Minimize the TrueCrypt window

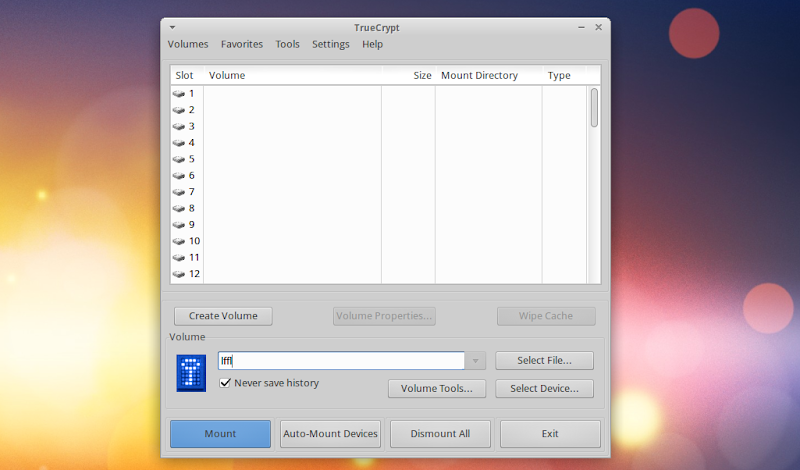[x=581, y=28]
